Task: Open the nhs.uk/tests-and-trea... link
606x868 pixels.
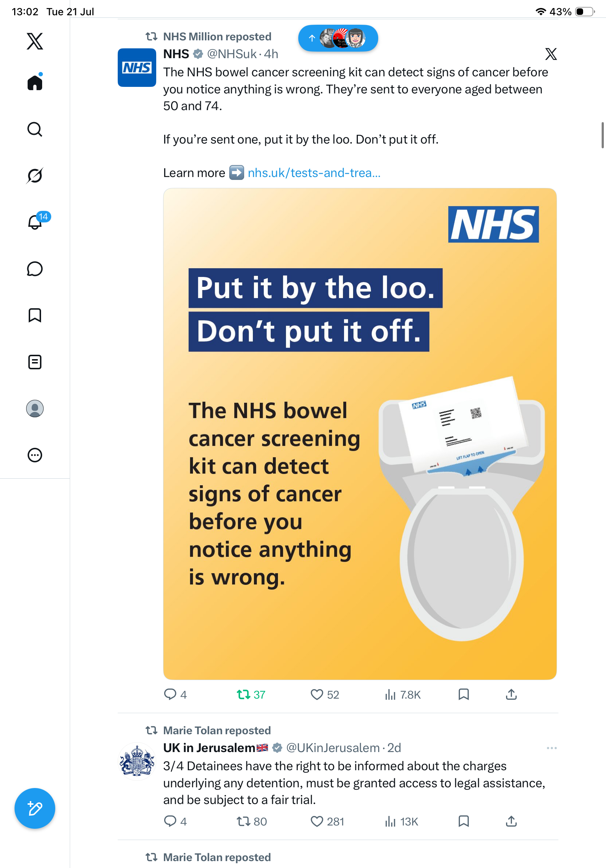Action: [x=314, y=173]
